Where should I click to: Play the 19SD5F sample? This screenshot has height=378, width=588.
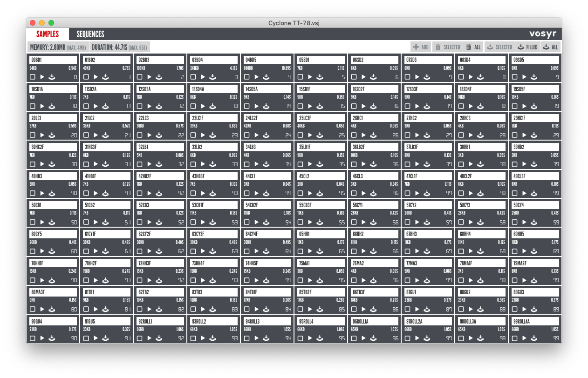(524, 106)
